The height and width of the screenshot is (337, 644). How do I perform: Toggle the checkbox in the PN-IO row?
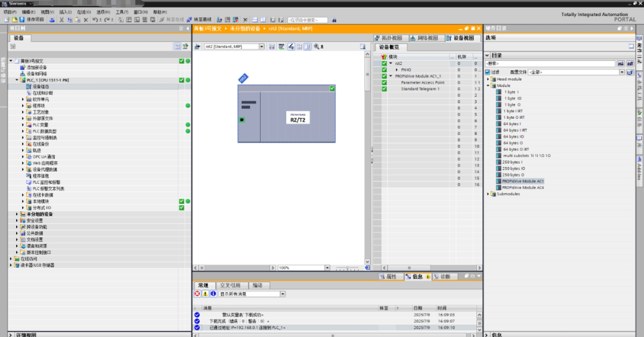coord(384,70)
